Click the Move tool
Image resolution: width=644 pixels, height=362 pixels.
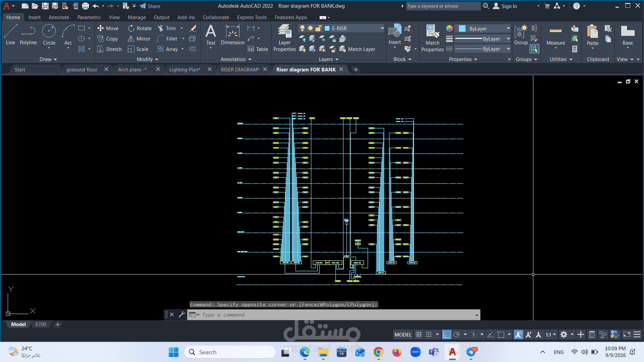click(x=108, y=28)
